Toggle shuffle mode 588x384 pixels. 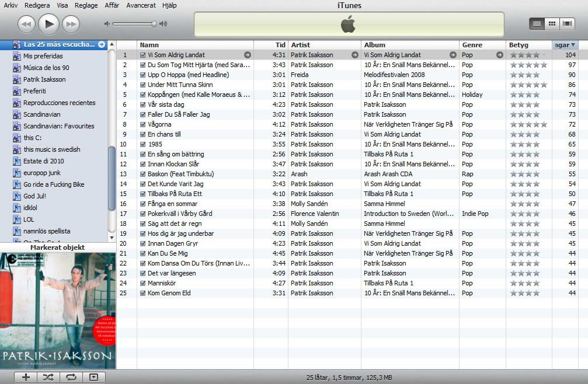(48, 377)
